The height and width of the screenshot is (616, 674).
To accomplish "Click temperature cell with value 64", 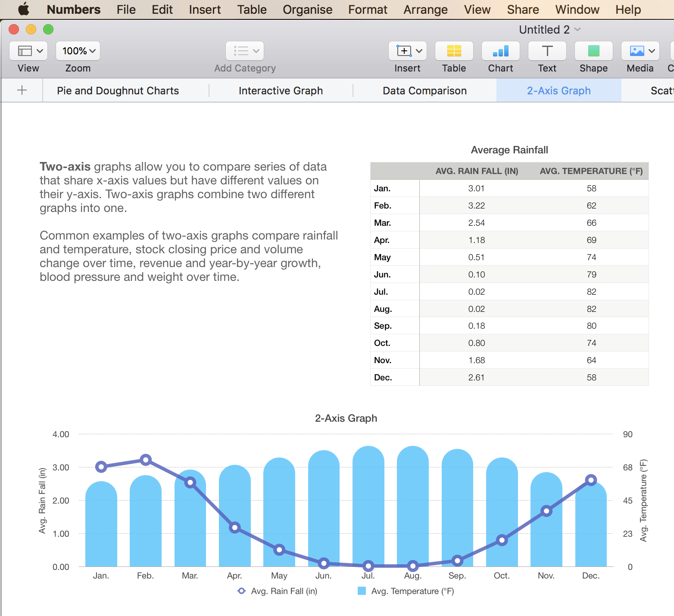I will coord(591,360).
